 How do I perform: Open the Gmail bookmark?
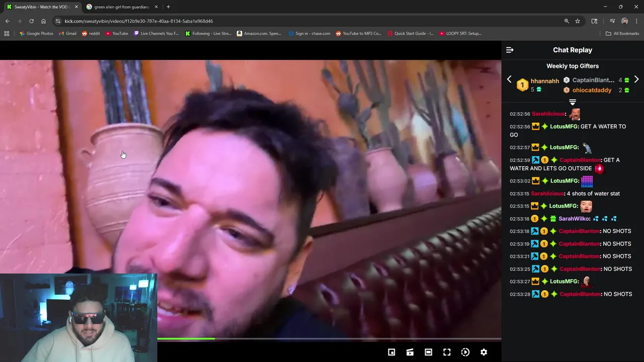(x=67, y=34)
